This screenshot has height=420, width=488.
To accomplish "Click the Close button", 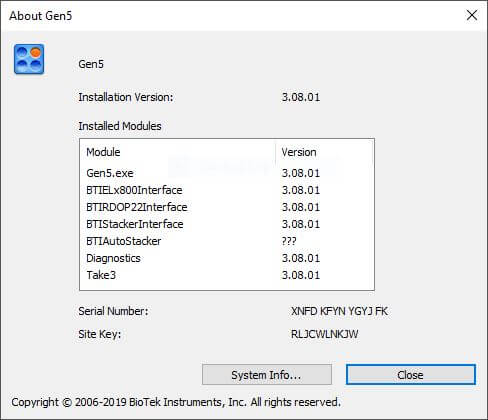I will coord(411,375).
